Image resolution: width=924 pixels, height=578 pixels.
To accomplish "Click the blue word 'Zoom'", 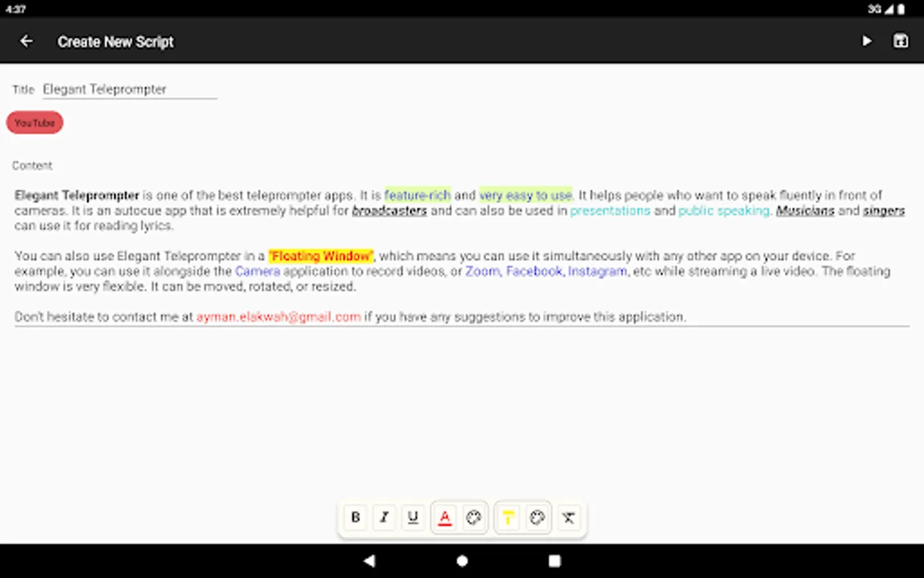I will click(x=483, y=271).
